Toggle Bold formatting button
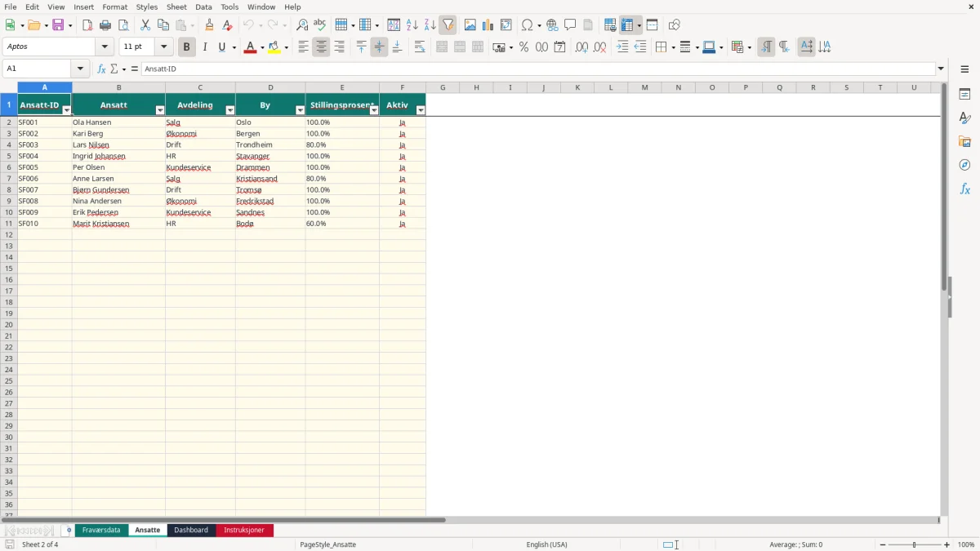 coord(186,47)
